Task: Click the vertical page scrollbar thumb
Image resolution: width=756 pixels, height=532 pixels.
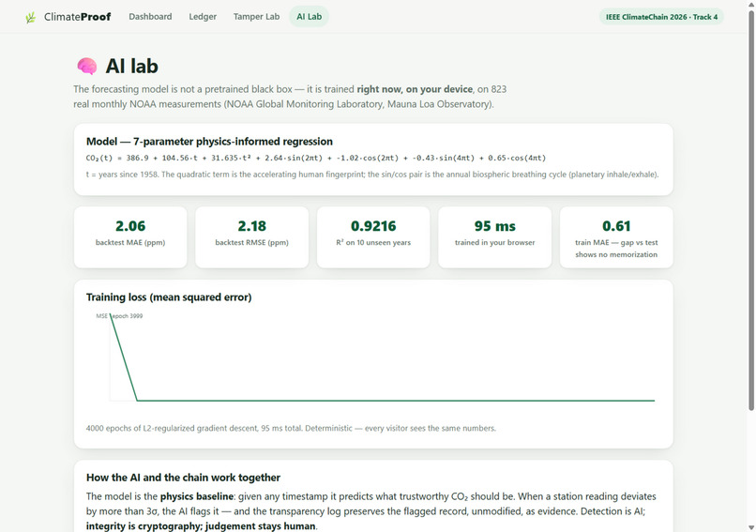Action: pyautogui.click(x=751, y=210)
